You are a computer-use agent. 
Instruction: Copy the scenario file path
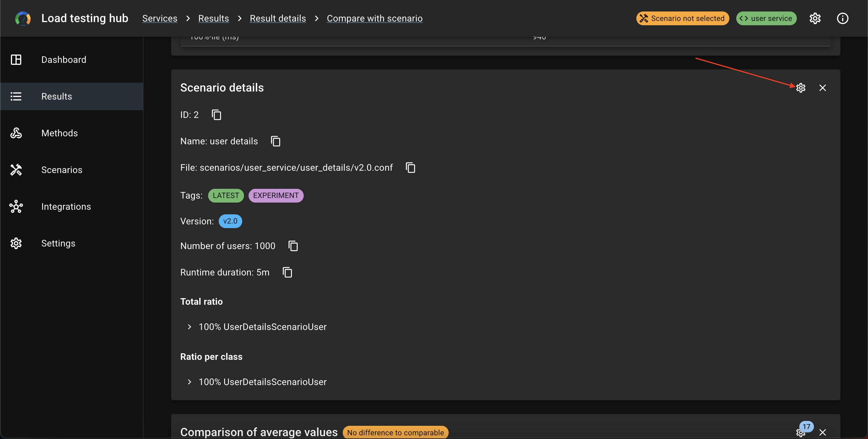pyautogui.click(x=410, y=168)
